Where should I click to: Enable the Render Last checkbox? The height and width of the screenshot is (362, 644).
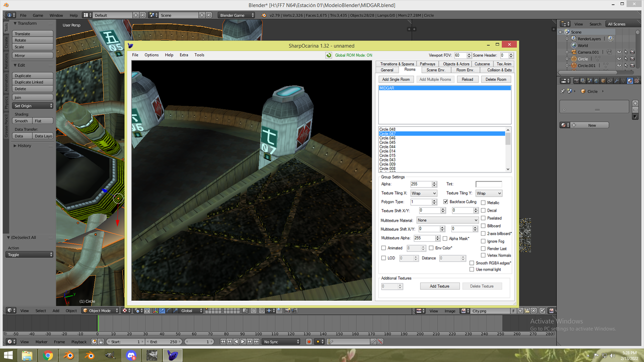click(484, 248)
